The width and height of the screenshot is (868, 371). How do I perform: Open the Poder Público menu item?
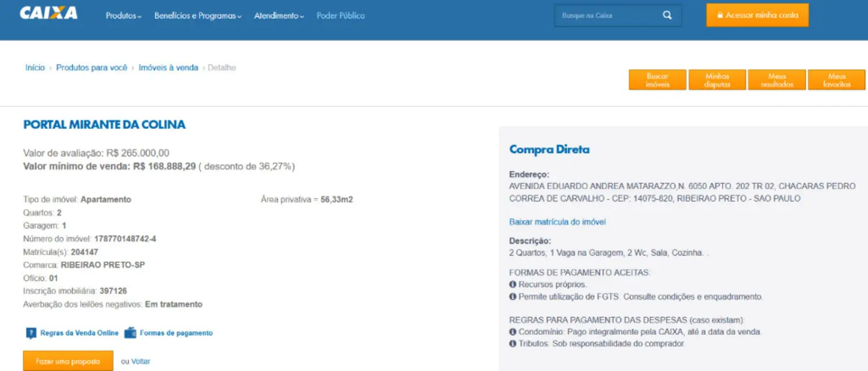pos(340,16)
